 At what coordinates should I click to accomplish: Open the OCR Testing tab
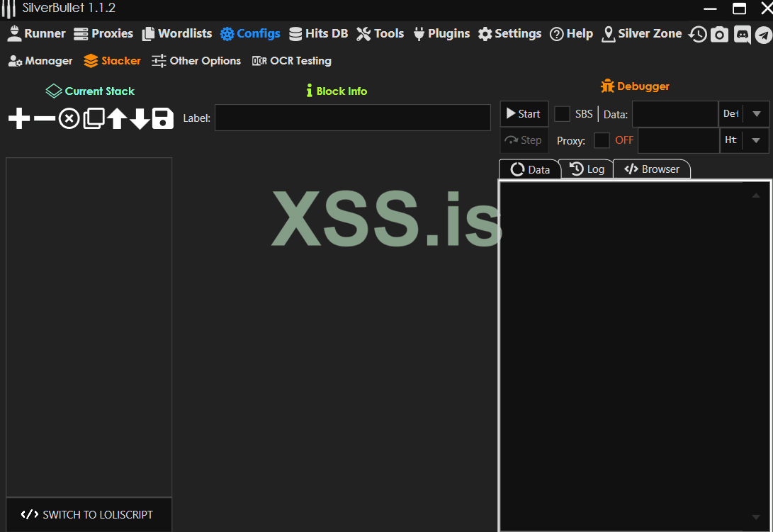[x=292, y=61]
